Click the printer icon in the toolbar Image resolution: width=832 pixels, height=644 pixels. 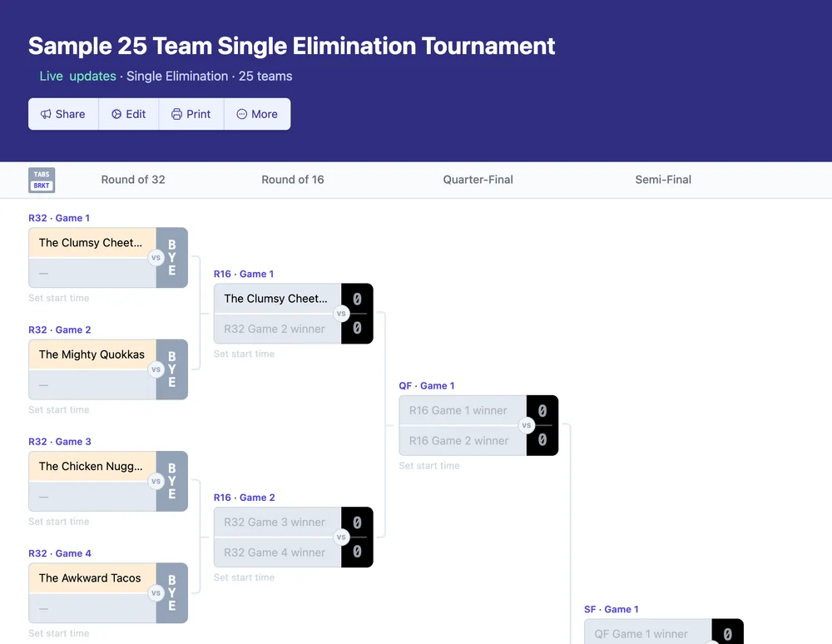click(176, 114)
